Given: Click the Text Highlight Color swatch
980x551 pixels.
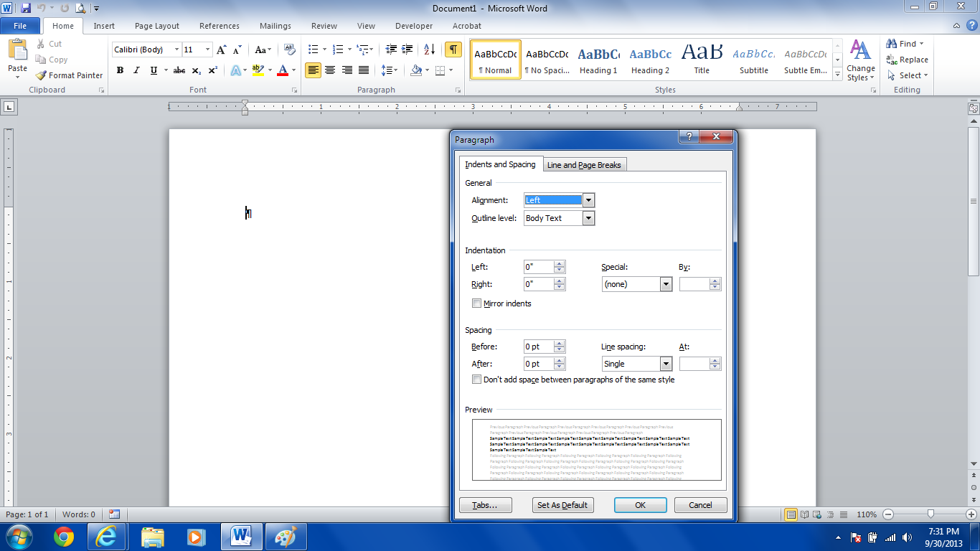Looking at the screenshot, I should point(258,70).
